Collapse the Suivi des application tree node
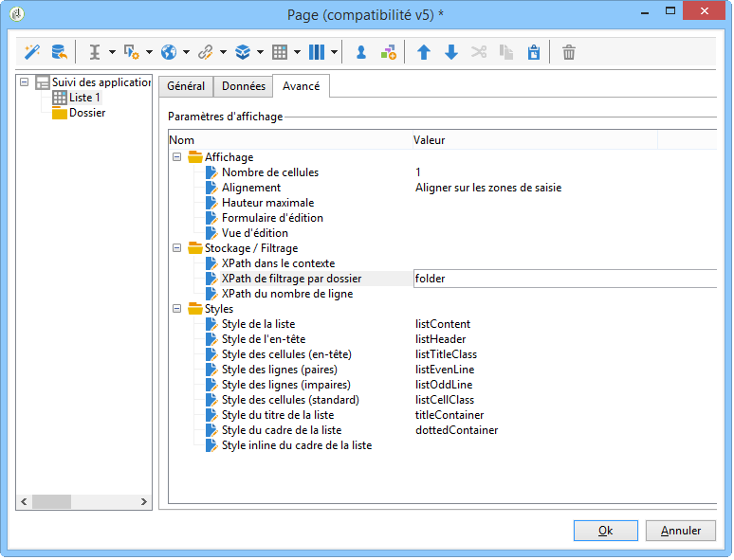The width and height of the screenshot is (734, 560). point(25,82)
